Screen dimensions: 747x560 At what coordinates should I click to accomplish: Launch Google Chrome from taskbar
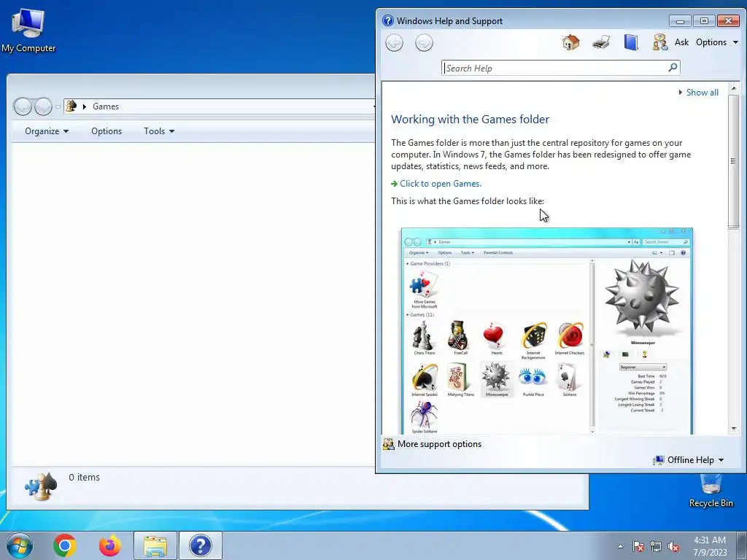tap(65, 545)
